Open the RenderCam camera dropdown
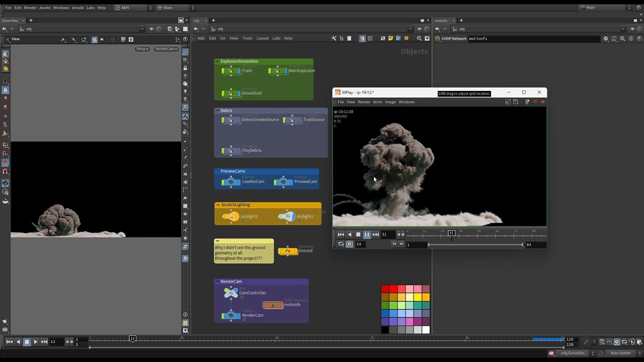The width and height of the screenshot is (644, 362). tap(167, 49)
